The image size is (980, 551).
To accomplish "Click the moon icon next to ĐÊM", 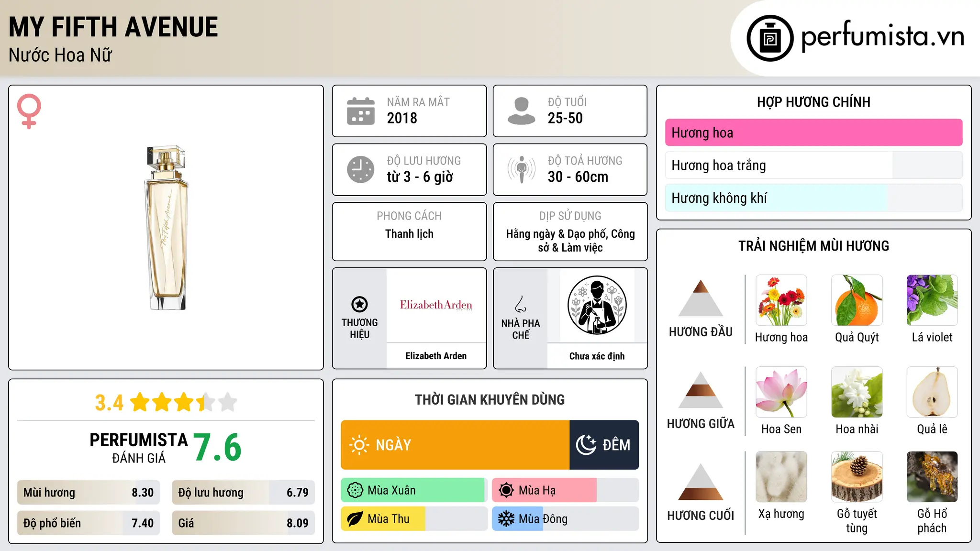I will 586,445.
